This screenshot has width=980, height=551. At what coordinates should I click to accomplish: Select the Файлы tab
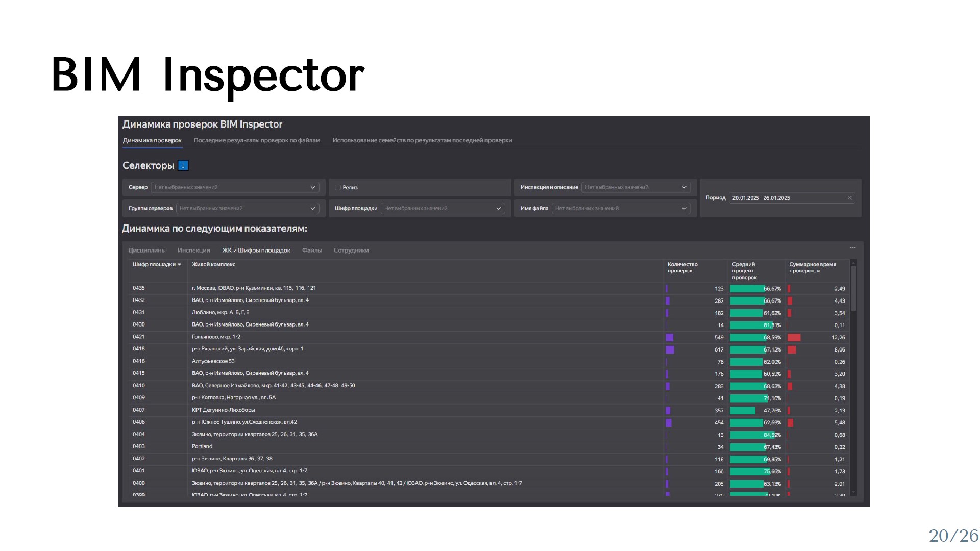[312, 251]
